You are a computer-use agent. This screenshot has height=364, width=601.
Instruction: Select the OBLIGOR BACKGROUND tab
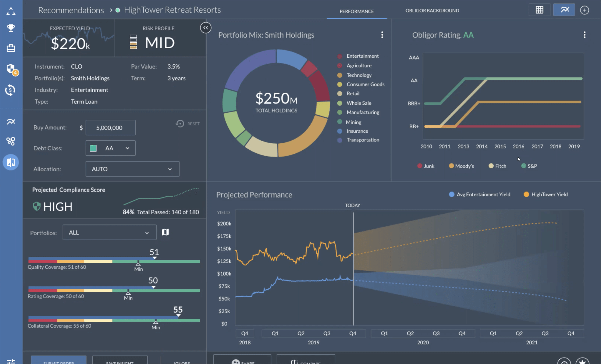point(432,10)
